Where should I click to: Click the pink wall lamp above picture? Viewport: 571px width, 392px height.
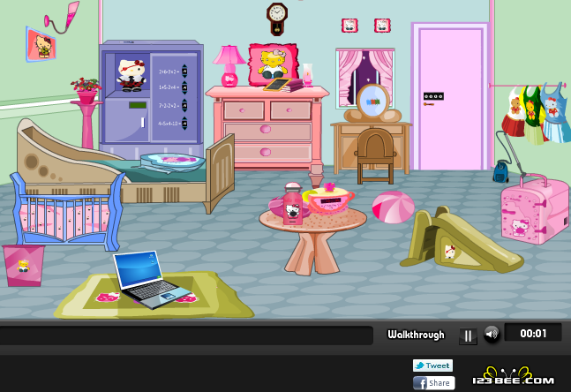coord(62,17)
